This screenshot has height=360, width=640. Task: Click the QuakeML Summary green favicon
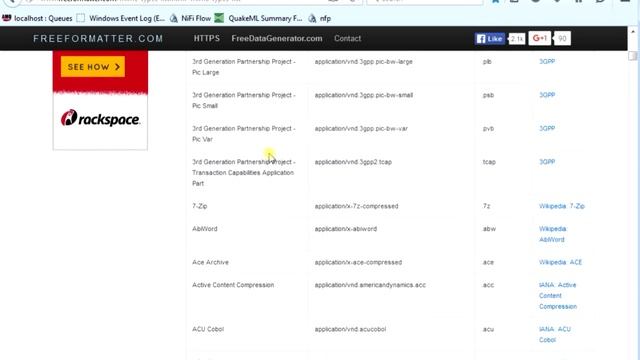(219, 18)
